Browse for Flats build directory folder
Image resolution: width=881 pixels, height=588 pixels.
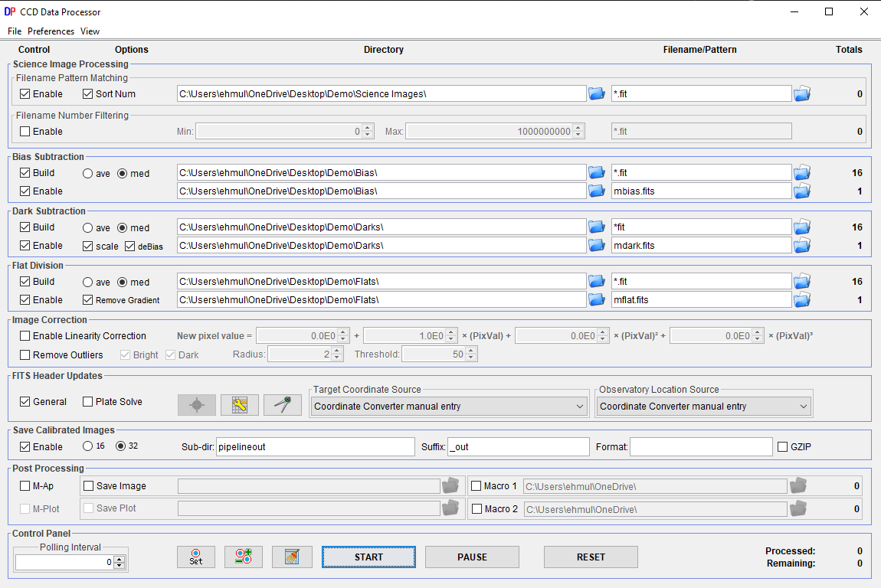coord(597,282)
